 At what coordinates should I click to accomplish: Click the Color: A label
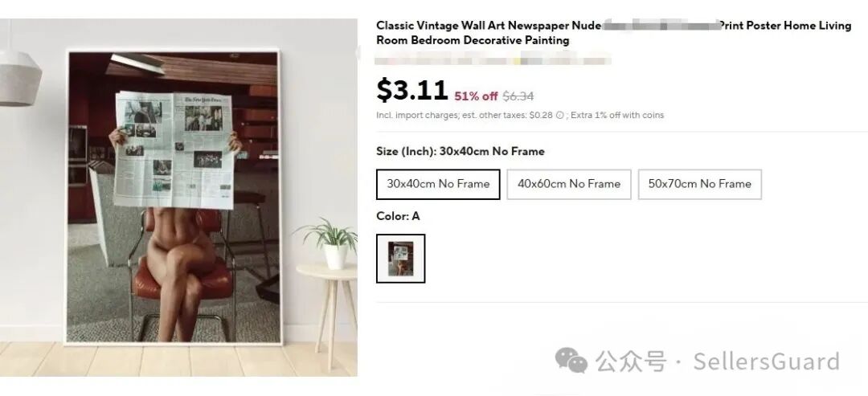click(398, 216)
